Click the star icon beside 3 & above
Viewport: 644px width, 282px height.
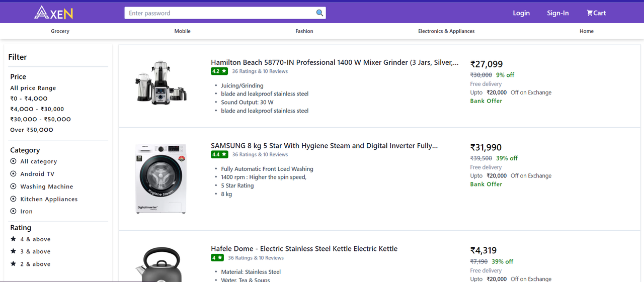(14, 251)
